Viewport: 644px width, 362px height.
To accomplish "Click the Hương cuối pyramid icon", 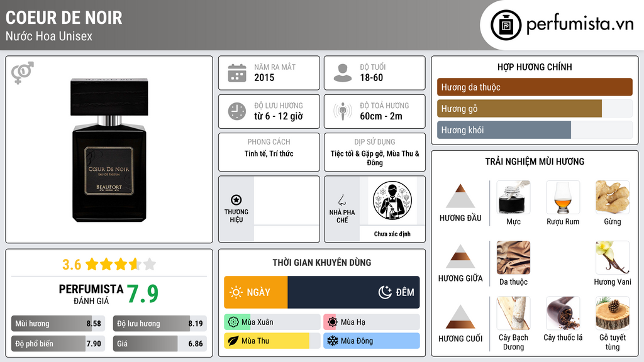I will click(x=460, y=317).
